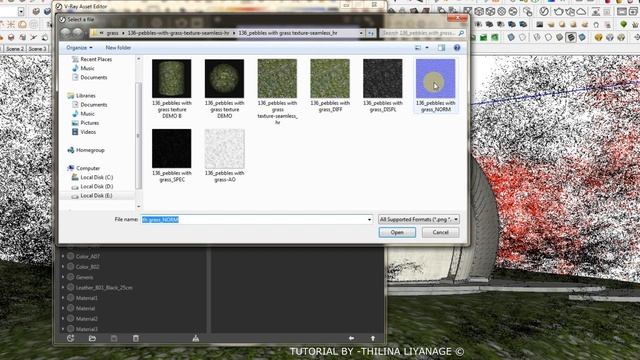Select Material3 in V-Ray Asset Editor list
Viewport: 640px width, 360px height.
pyautogui.click(x=87, y=329)
